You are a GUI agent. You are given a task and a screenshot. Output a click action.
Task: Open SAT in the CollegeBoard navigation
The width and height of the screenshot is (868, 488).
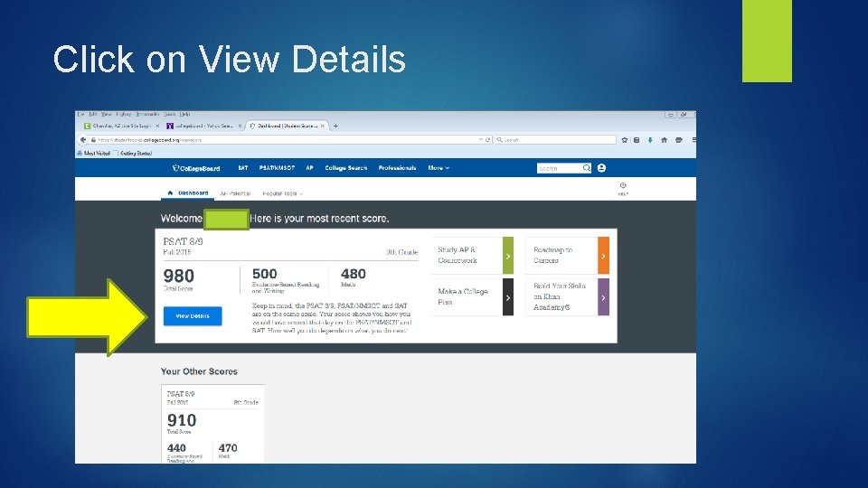coord(243,168)
